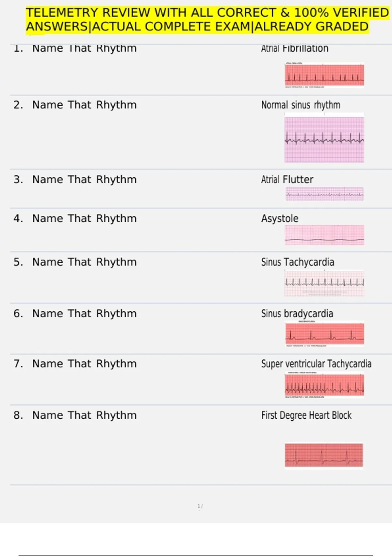Click the page number at page bottom
The height and width of the screenshot is (556, 392).
tap(200, 506)
